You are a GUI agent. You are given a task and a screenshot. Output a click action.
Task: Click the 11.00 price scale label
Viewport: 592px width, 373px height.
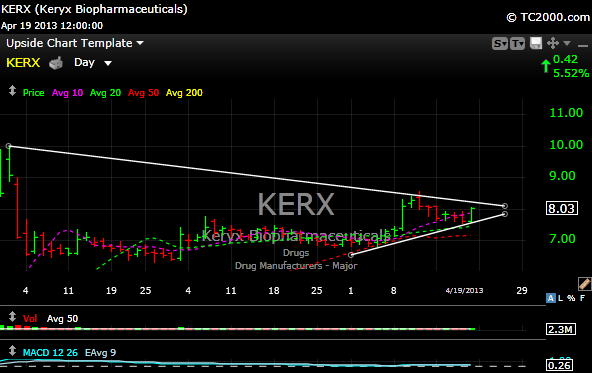[x=566, y=113]
